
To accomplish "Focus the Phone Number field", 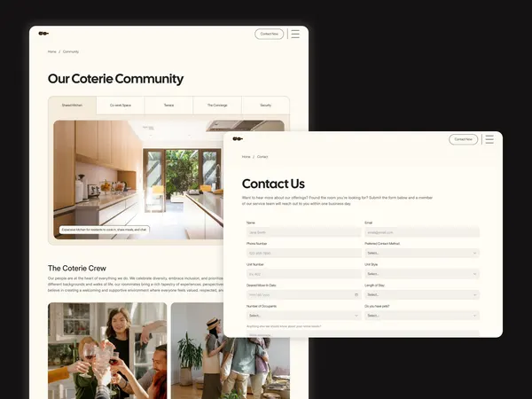I will coord(303,253).
